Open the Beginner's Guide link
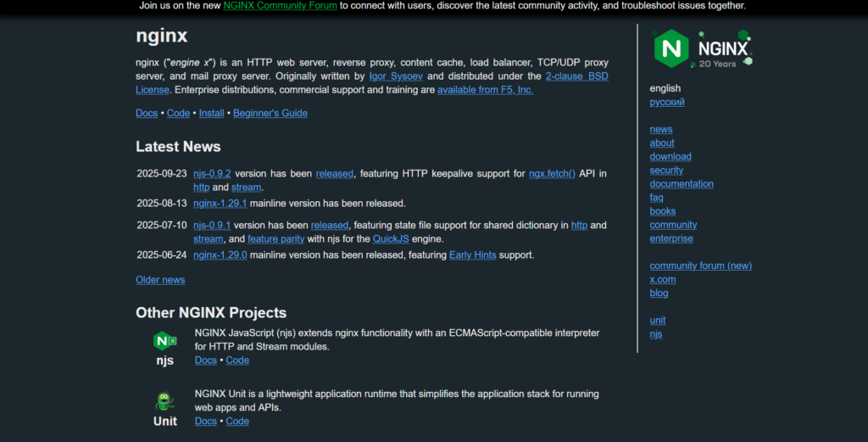Viewport: 868px width, 442px height. click(x=270, y=113)
